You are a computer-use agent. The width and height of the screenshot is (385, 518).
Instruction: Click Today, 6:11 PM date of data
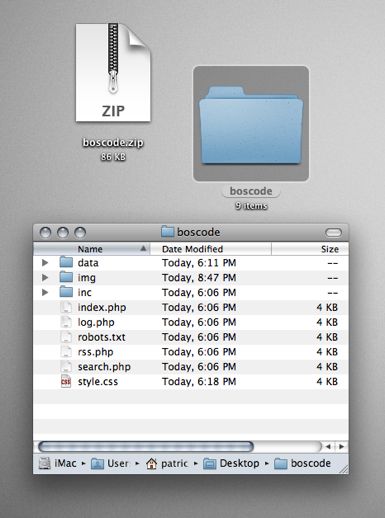pyautogui.click(x=199, y=263)
